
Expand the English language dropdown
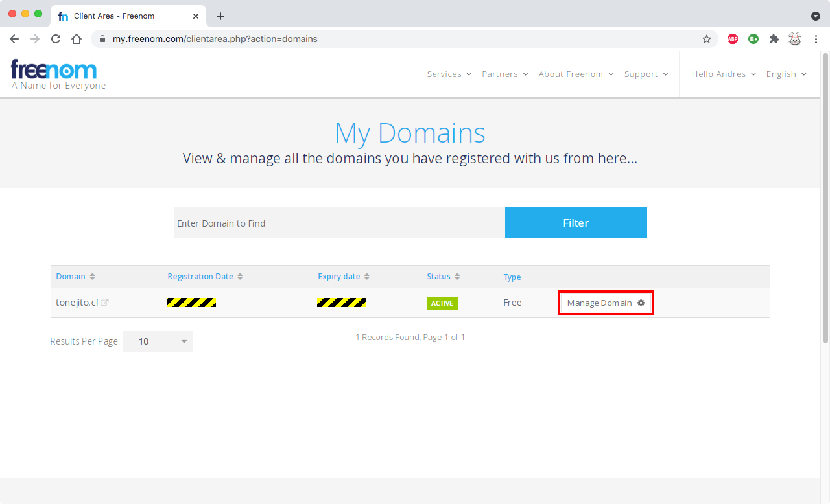coord(786,74)
